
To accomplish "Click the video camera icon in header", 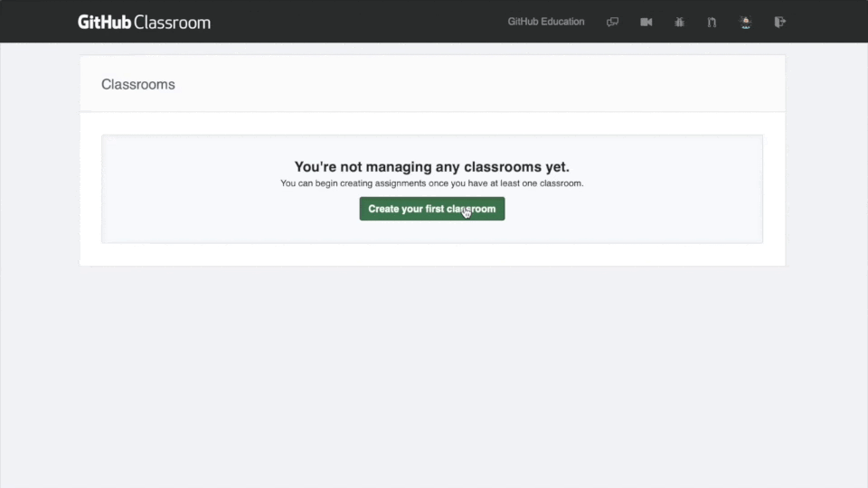I will pos(646,22).
